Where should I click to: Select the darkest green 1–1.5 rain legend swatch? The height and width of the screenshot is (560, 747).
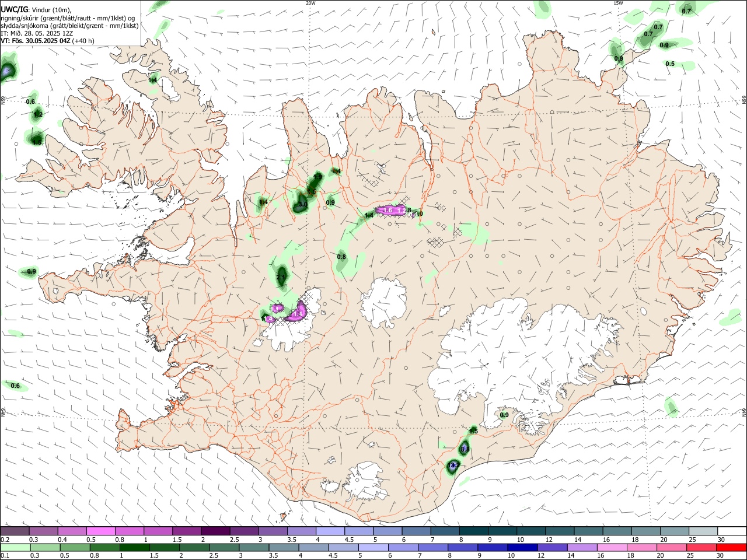click(x=135, y=547)
